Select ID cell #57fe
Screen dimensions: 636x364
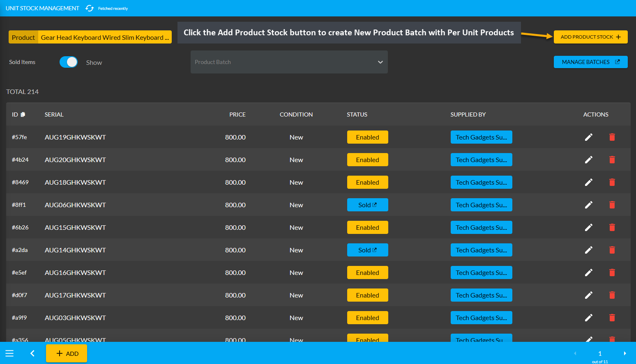point(19,137)
